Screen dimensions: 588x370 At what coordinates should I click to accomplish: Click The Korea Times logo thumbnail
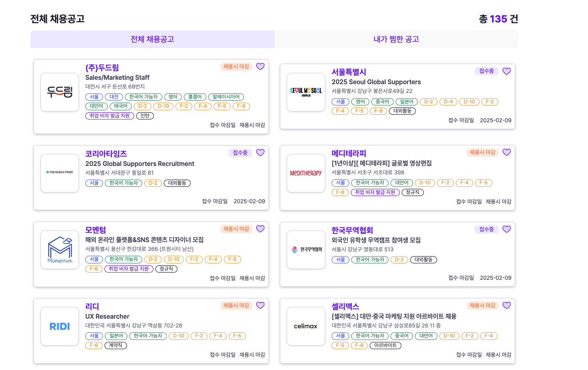click(60, 173)
